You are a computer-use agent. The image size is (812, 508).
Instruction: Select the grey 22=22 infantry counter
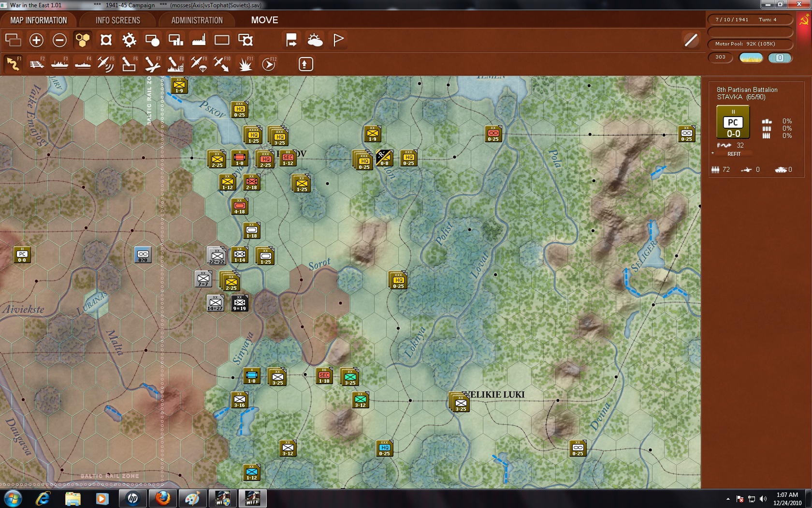point(217,255)
